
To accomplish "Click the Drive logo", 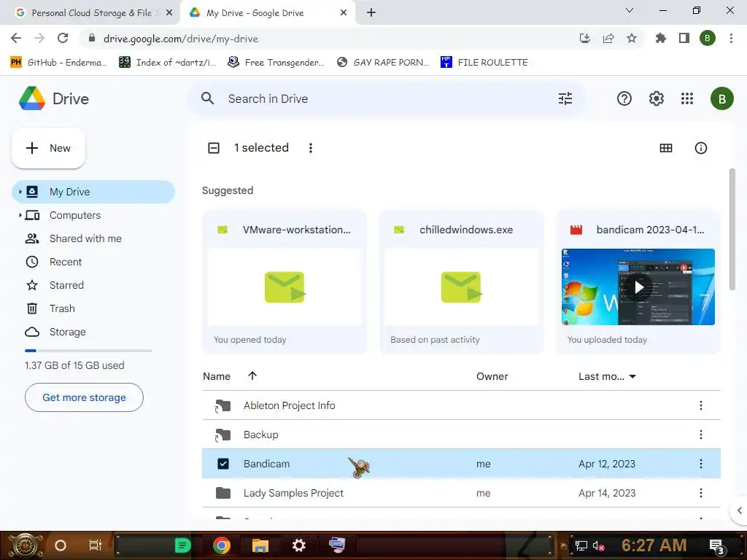I will tap(54, 98).
